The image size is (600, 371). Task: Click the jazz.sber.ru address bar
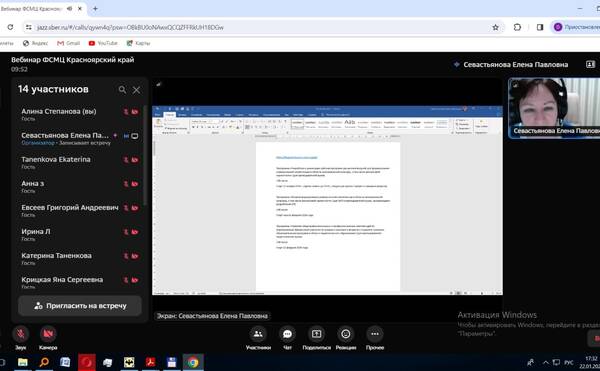pos(260,27)
